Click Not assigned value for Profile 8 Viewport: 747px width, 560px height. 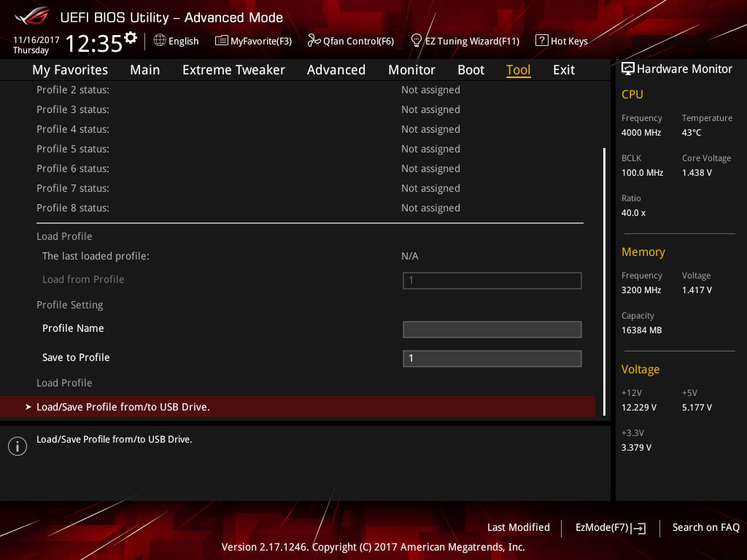tap(430, 208)
